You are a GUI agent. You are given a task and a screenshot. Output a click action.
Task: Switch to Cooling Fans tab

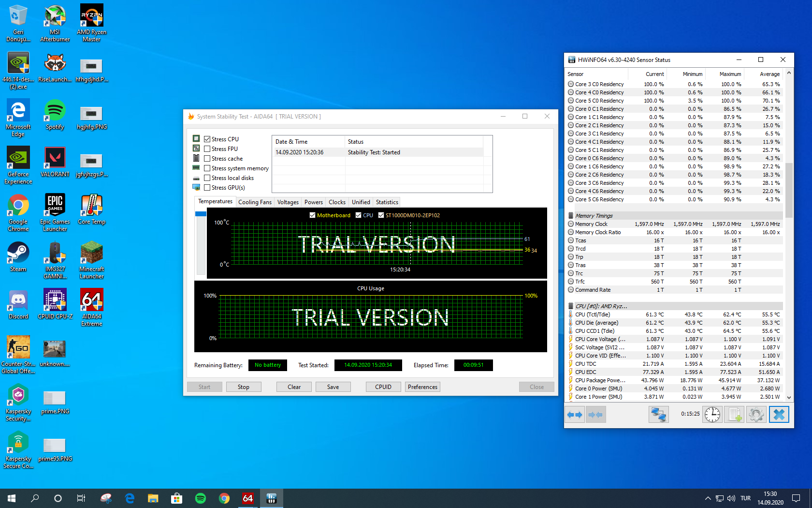click(x=255, y=202)
